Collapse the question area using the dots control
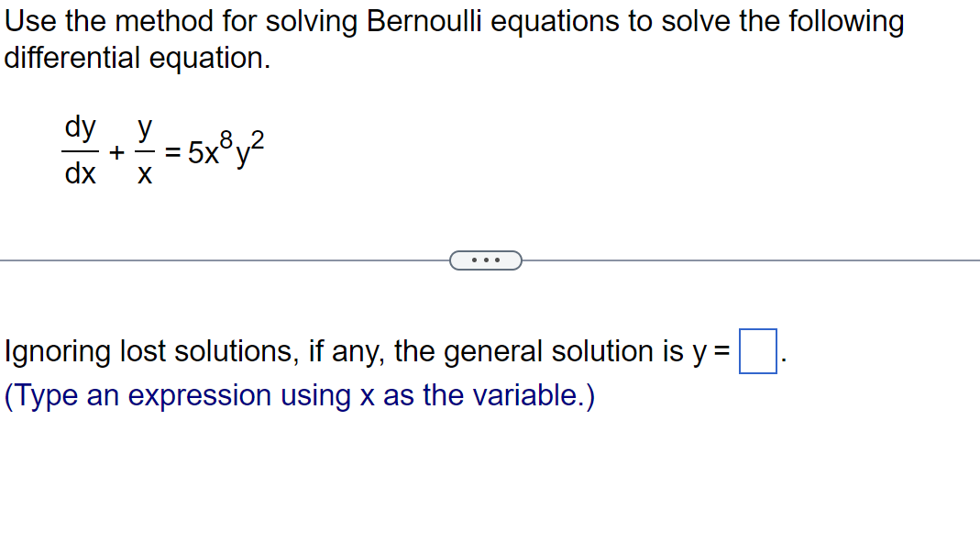980x542 pixels. tap(486, 260)
